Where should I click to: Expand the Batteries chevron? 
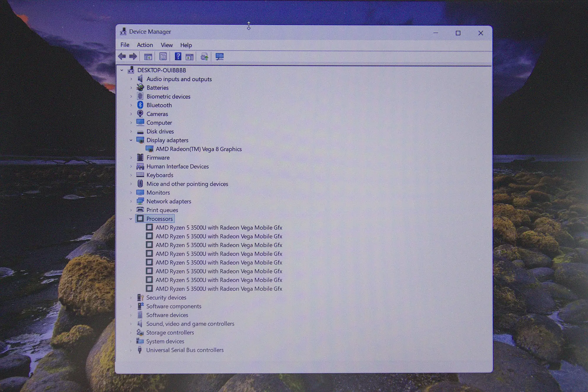pos(131,88)
